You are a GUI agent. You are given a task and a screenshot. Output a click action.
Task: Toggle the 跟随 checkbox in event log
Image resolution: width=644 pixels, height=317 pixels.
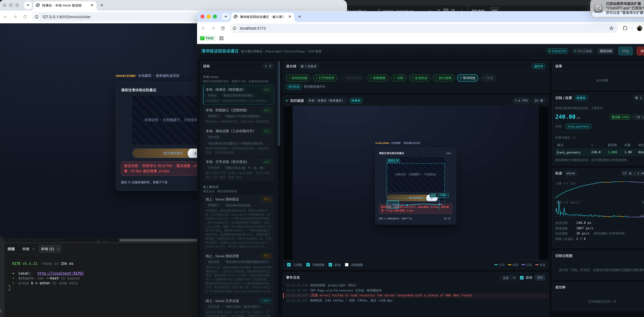point(522,278)
